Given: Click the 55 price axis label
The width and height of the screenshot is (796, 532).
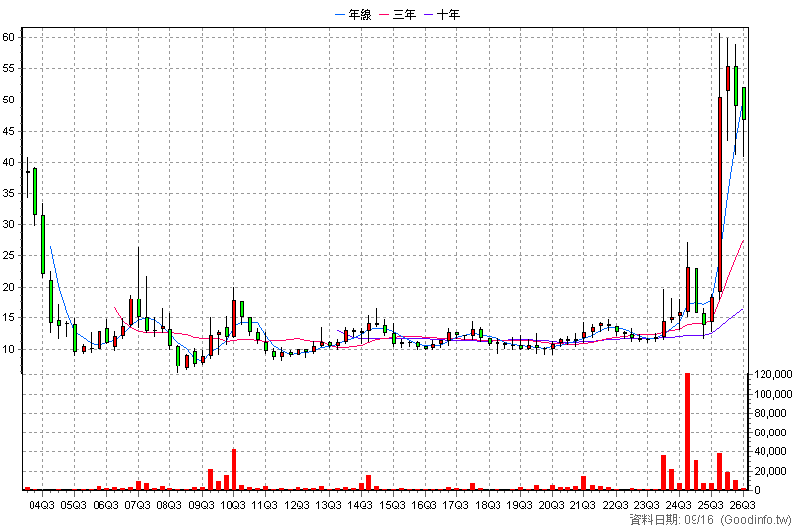Looking at the screenshot, I should 8,69.
